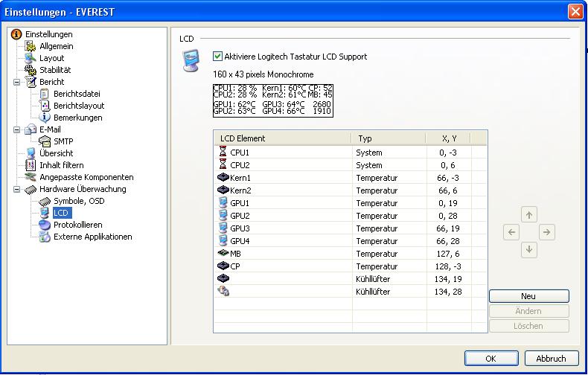The image size is (588, 375).
Task: Click the LCD monitor icon in tree
Action: (x=44, y=213)
